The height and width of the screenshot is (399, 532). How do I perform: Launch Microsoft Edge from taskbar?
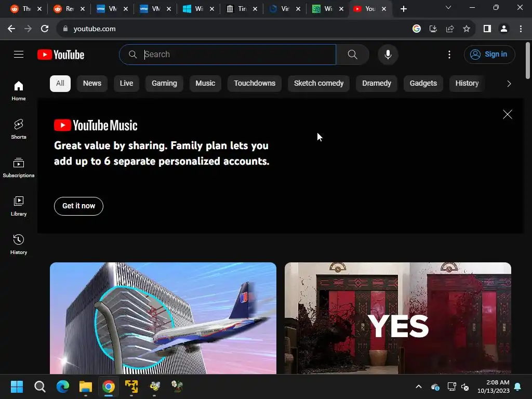pyautogui.click(x=63, y=387)
